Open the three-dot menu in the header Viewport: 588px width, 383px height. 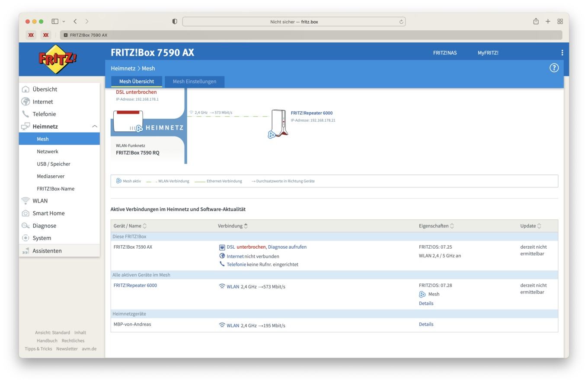point(562,53)
